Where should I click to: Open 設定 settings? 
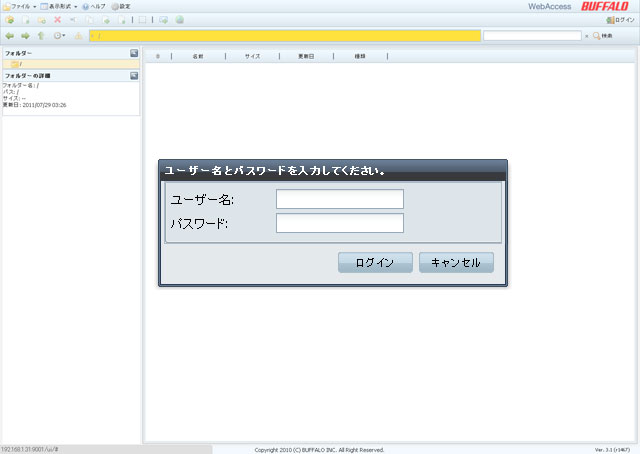[120, 6]
